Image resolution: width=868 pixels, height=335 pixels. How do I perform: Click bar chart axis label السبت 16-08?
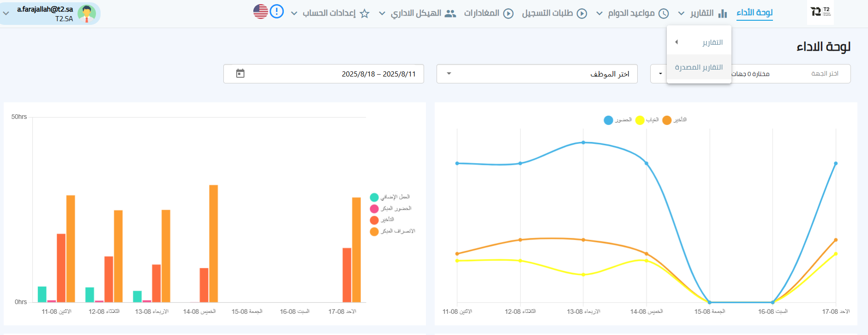[294, 312]
